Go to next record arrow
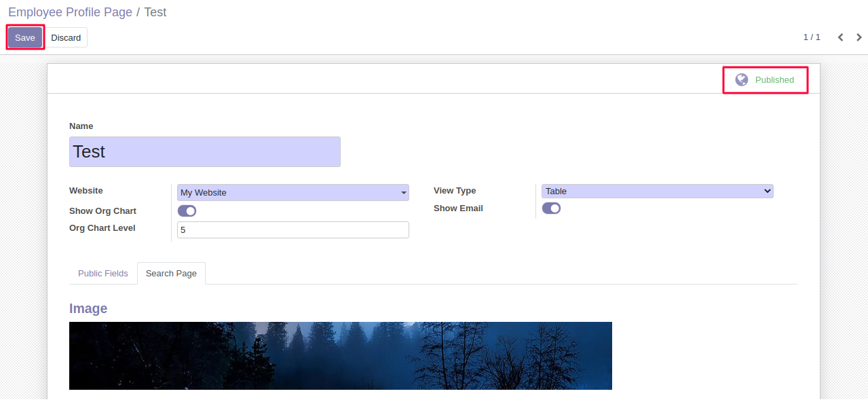868x402 pixels. [x=859, y=37]
